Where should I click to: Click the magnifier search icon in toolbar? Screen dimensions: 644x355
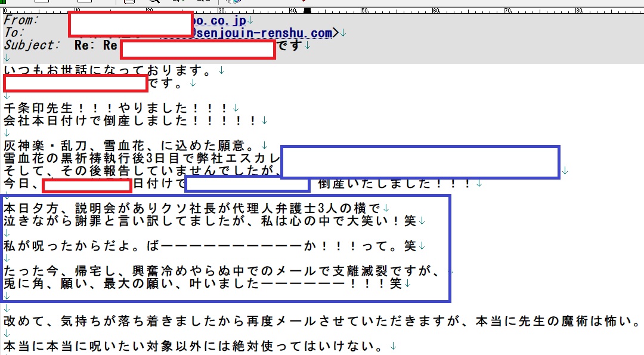tap(154, 2)
